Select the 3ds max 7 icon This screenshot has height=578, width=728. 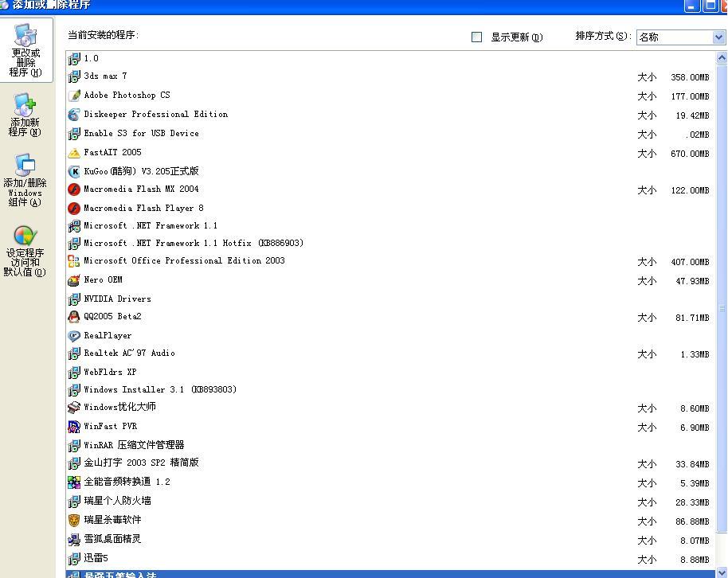click(74, 76)
